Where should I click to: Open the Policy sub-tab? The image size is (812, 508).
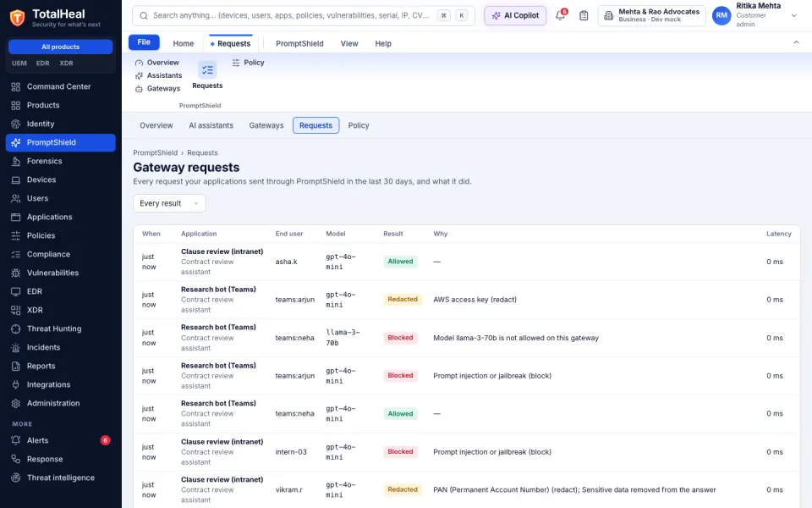(x=359, y=125)
